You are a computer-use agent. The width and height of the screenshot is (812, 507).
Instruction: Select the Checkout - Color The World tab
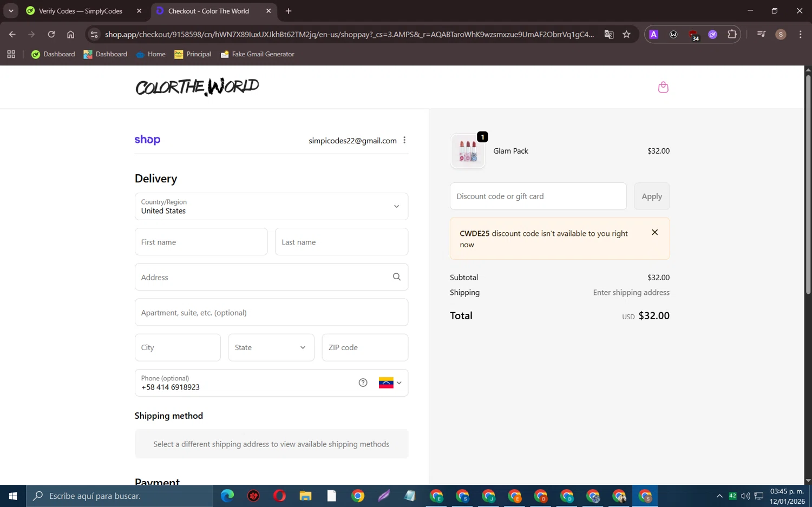(x=208, y=11)
